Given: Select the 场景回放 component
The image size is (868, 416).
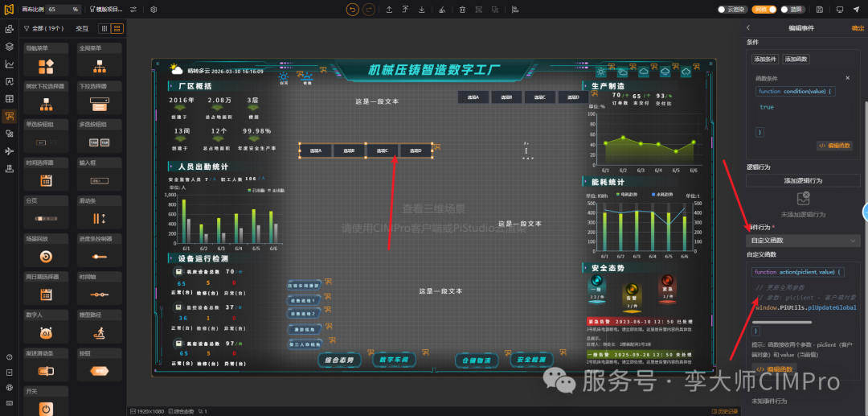Looking at the screenshot, I should [46, 250].
